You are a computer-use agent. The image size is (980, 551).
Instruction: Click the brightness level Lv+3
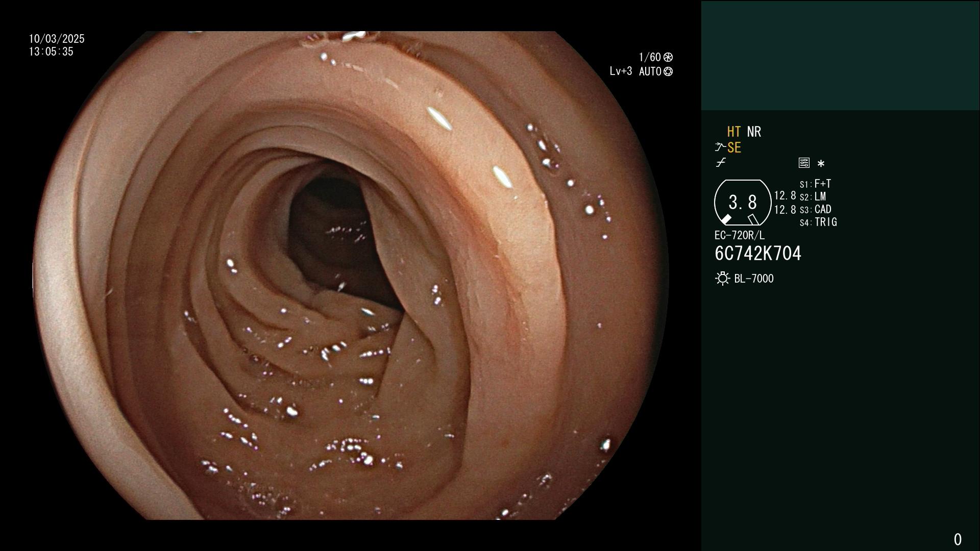621,71
